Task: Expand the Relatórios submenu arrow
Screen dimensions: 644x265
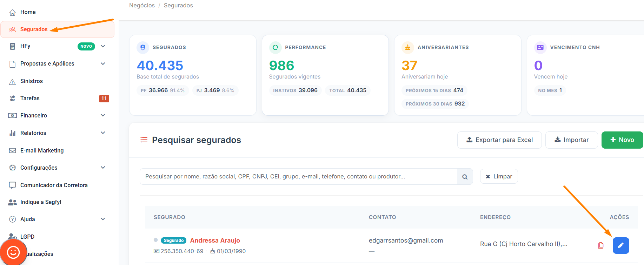Action: pos(103,133)
